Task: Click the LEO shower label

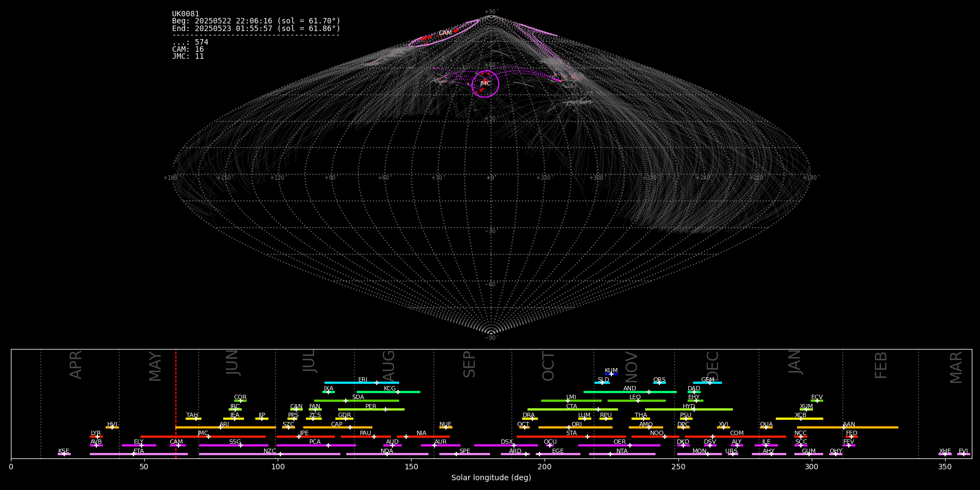Action: point(635,397)
